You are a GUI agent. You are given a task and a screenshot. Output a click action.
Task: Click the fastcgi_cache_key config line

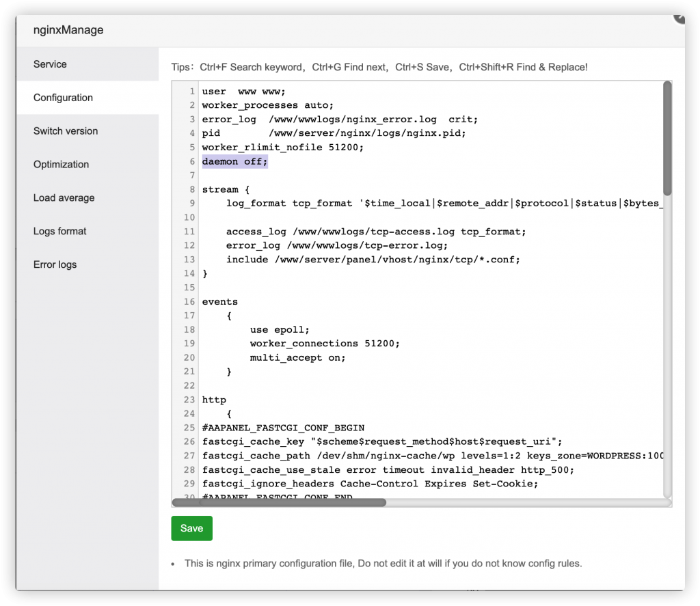click(381, 441)
